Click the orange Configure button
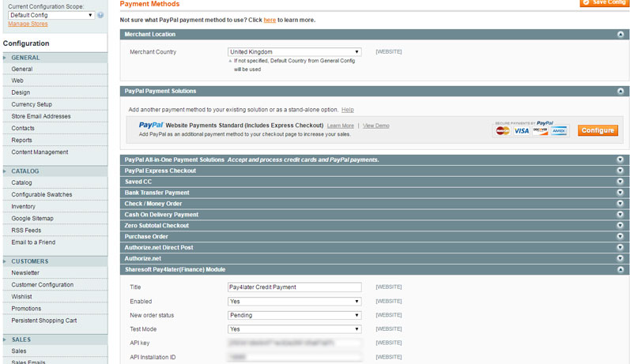Viewport: 630px width, 364px height. pyautogui.click(x=598, y=130)
